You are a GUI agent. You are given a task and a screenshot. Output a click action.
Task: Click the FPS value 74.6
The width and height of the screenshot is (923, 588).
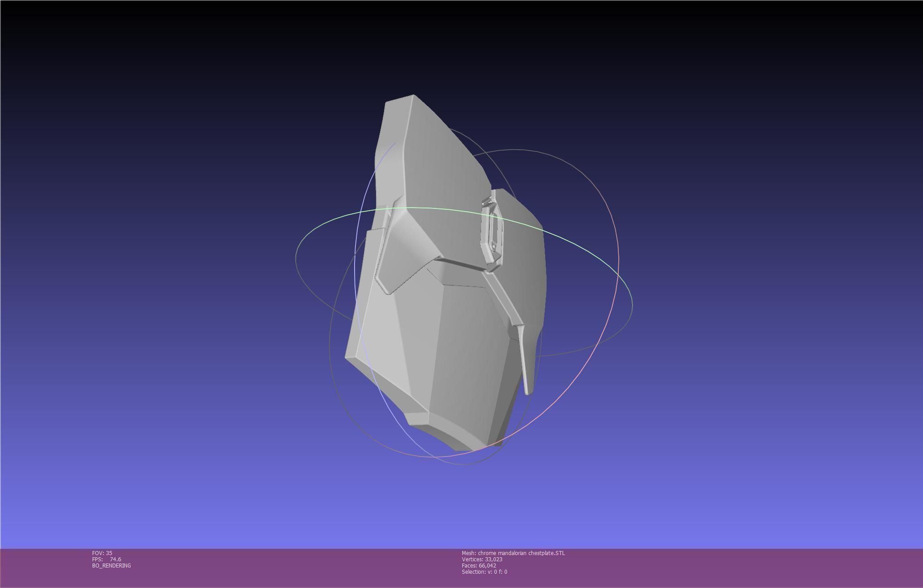(x=115, y=559)
